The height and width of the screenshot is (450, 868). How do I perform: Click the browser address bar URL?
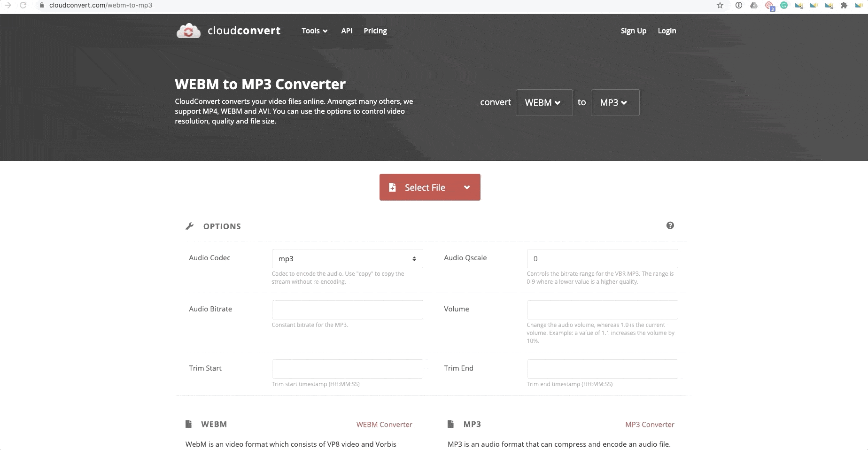[101, 6]
